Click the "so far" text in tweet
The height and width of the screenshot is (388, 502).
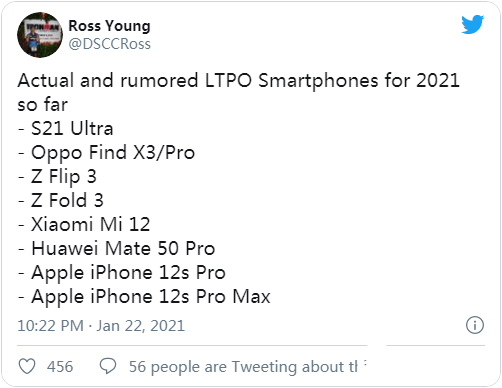click(43, 104)
